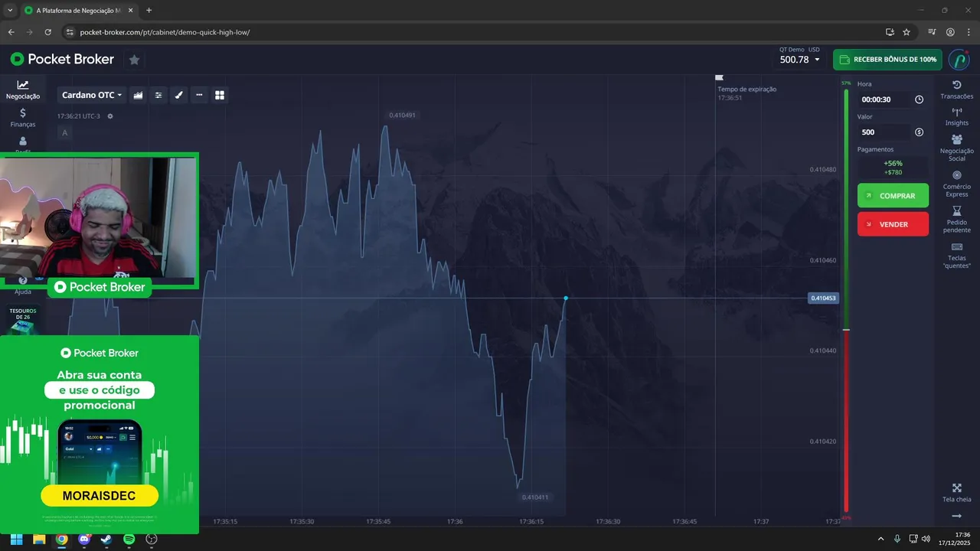Click the COMPRAR buy button
This screenshot has width=980, height=551.
click(893, 196)
